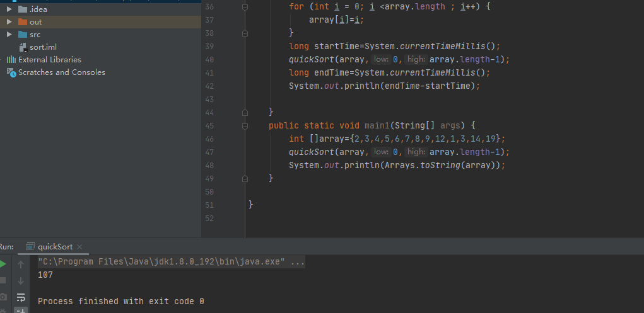The image size is (644, 313).
Task: Click the fold end marker at line 49
Action: 245,179
